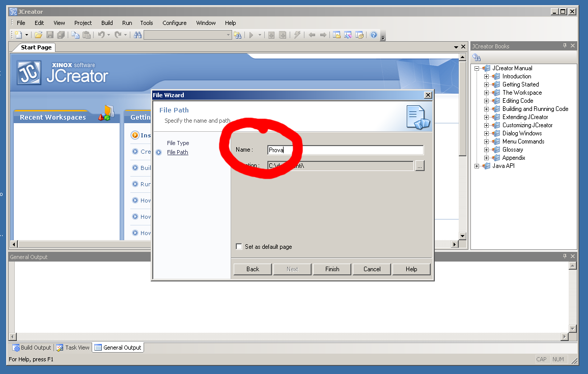Enable Set as default page checkbox

click(x=239, y=247)
